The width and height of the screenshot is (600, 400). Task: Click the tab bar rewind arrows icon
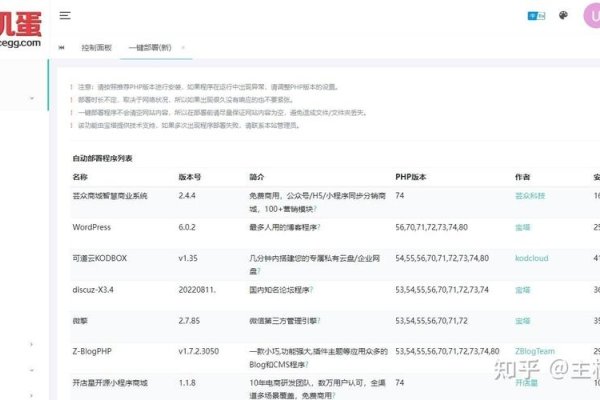62,48
